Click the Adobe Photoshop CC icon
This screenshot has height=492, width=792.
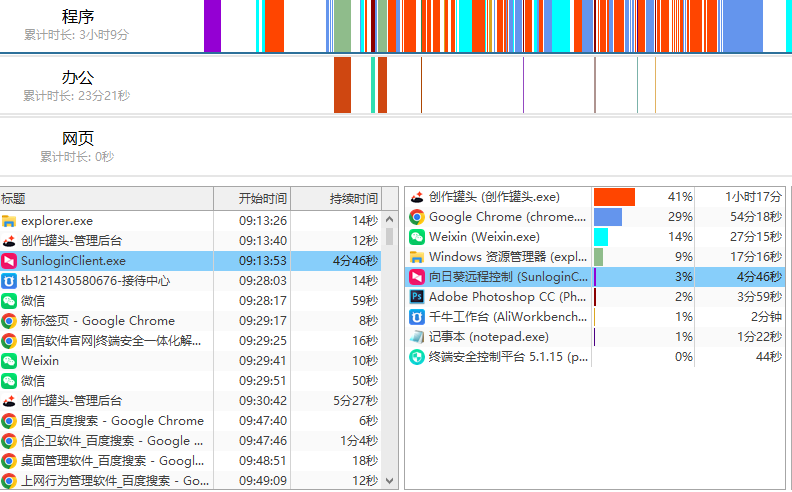(417, 297)
